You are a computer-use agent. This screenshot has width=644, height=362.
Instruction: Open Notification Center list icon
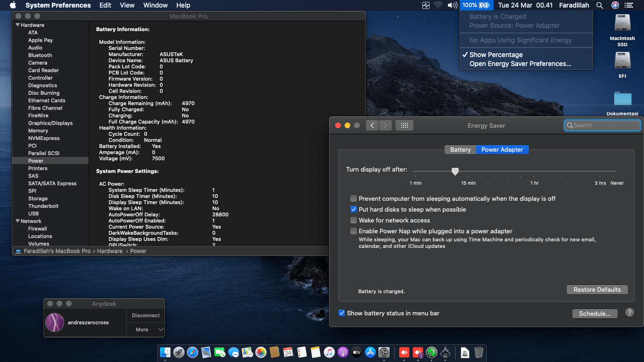point(628,5)
